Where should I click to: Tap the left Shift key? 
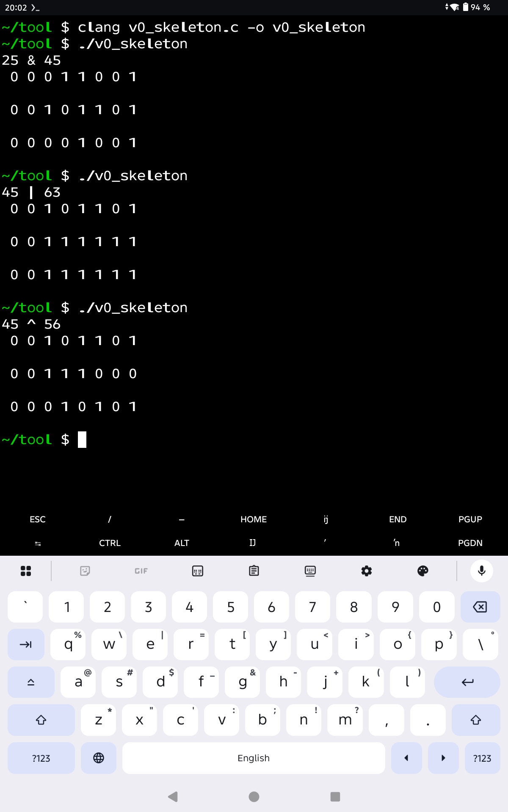[41, 720]
